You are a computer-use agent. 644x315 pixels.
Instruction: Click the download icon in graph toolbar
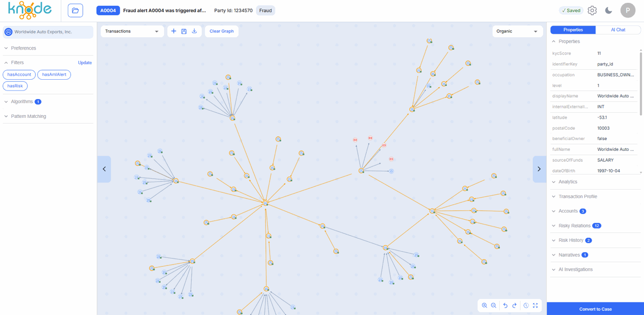pyautogui.click(x=194, y=31)
